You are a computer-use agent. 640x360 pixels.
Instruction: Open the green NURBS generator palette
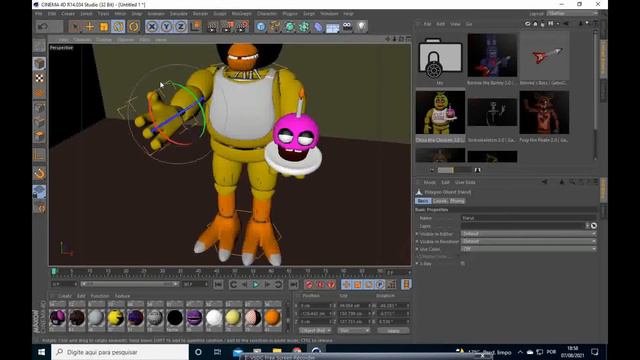290,27
